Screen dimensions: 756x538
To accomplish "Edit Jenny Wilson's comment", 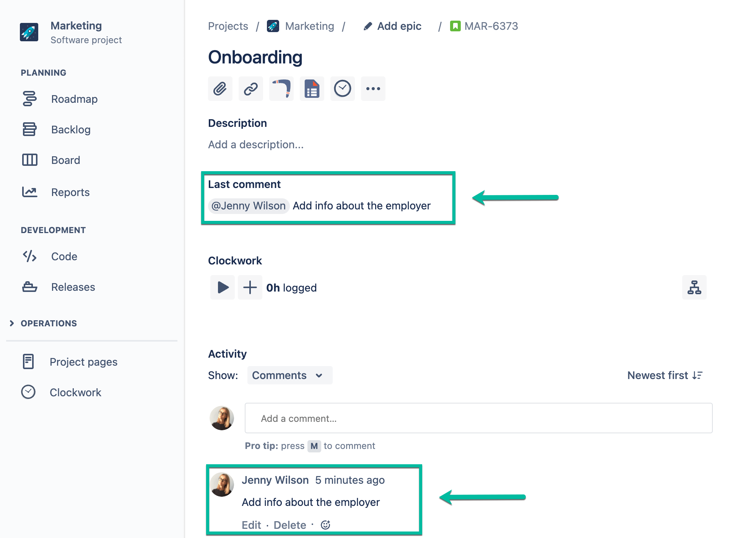I will coord(251,525).
